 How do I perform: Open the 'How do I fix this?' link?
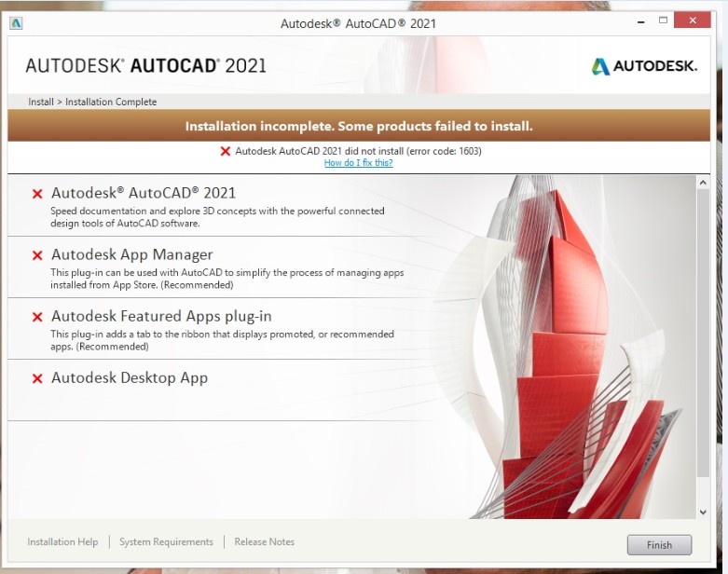tap(359, 163)
